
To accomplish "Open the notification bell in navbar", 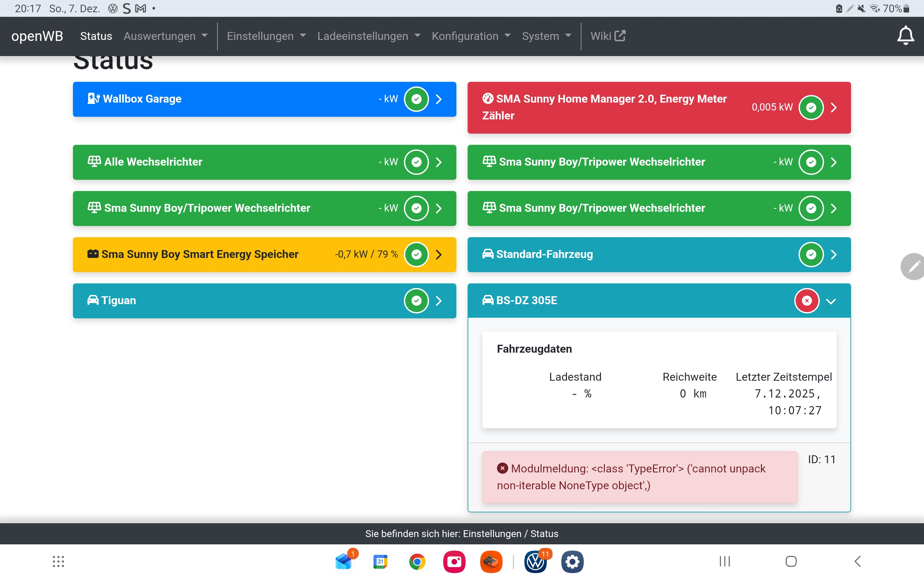I will click(905, 36).
